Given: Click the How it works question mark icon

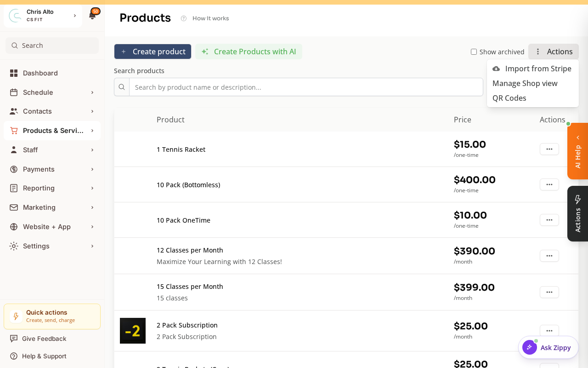Looking at the screenshot, I should (184, 18).
